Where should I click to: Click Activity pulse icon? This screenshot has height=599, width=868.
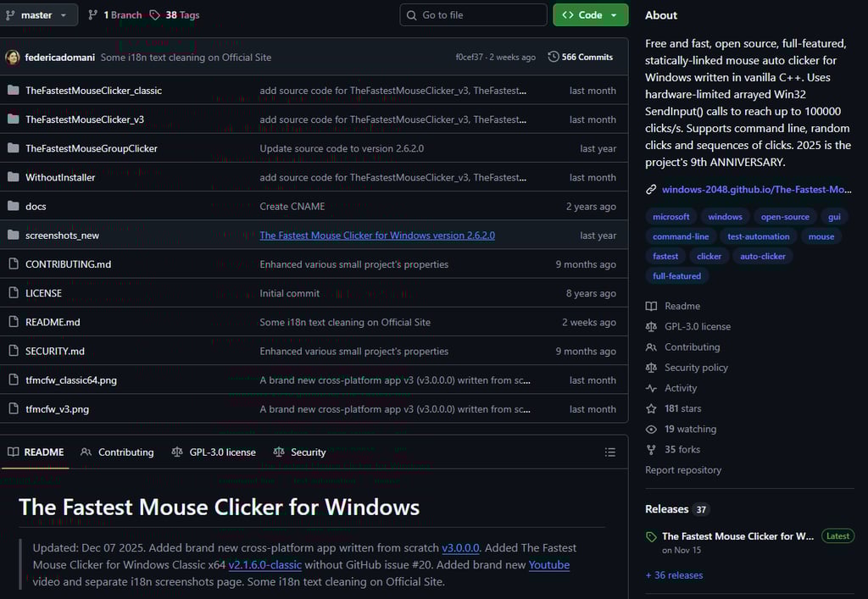[651, 388]
